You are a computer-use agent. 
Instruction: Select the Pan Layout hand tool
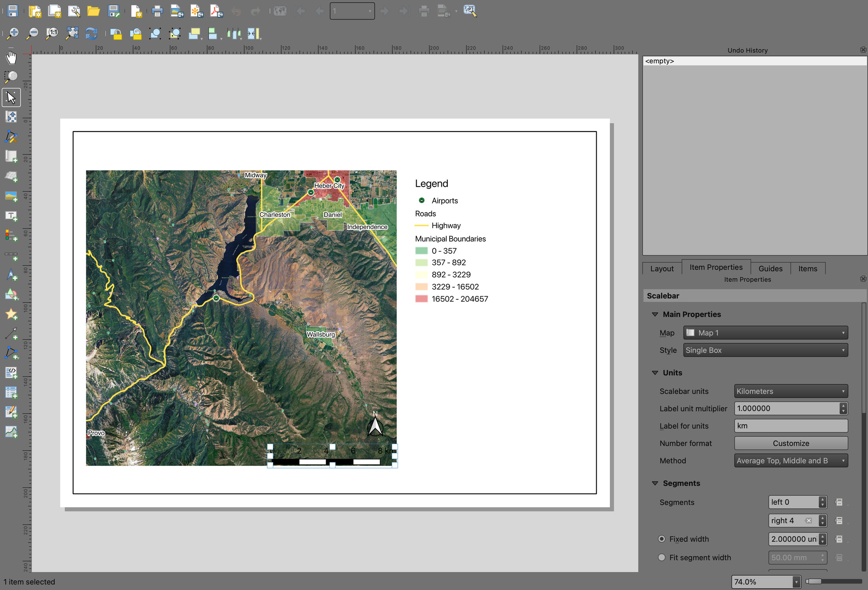(11, 57)
